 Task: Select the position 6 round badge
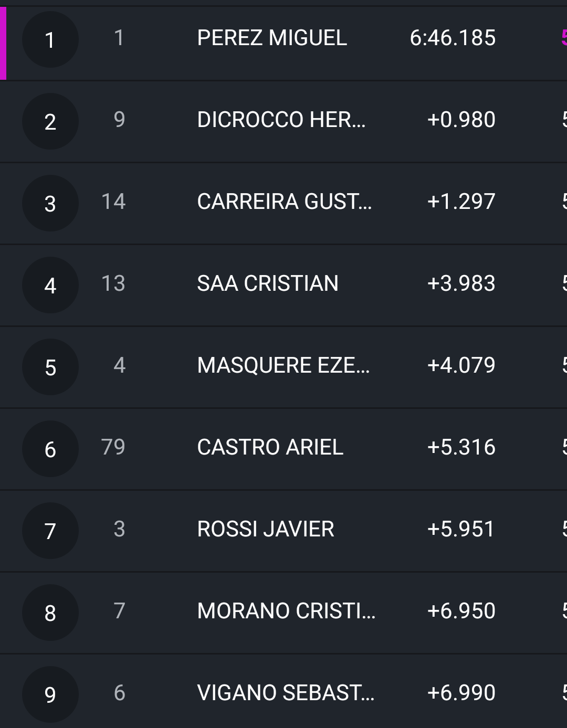pyautogui.click(x=50, y=449)
